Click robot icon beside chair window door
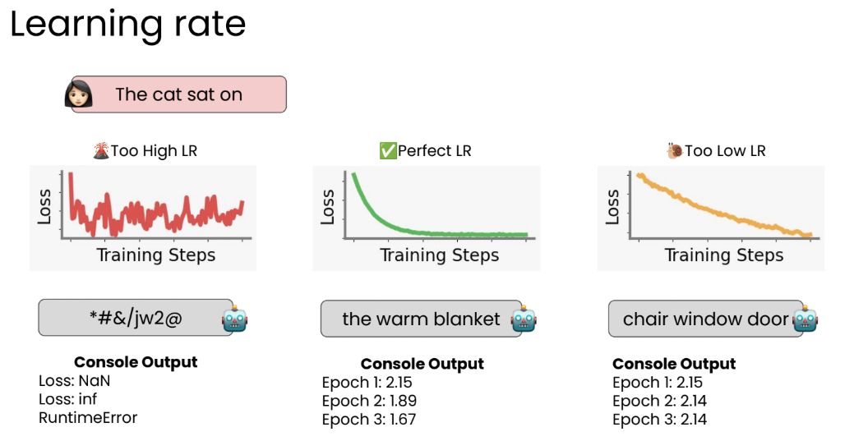868x441 pixels. [806, 319]
